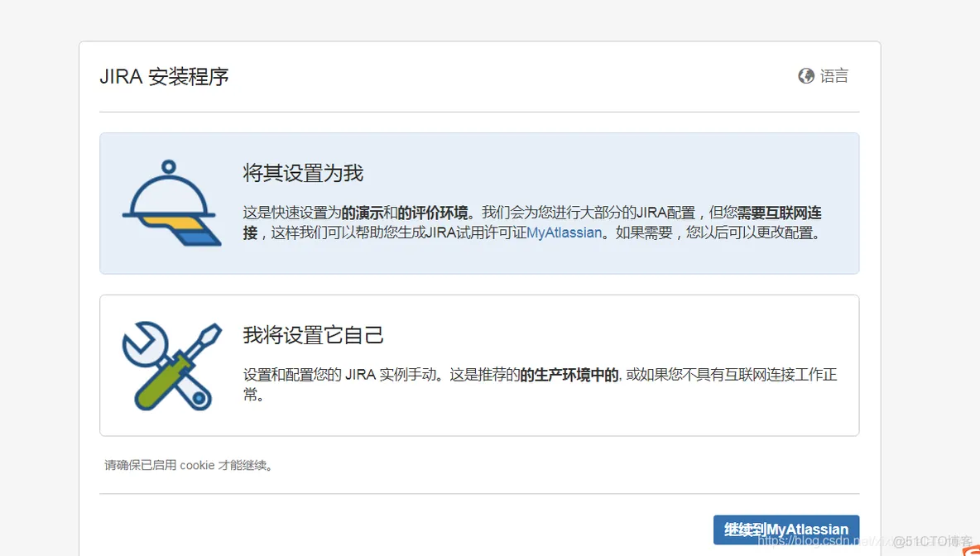Image resolution: width=980 pixels, height=556 pixels.
Task: Open the MyAtlassian link in description
Action: (x=564, y=233)
